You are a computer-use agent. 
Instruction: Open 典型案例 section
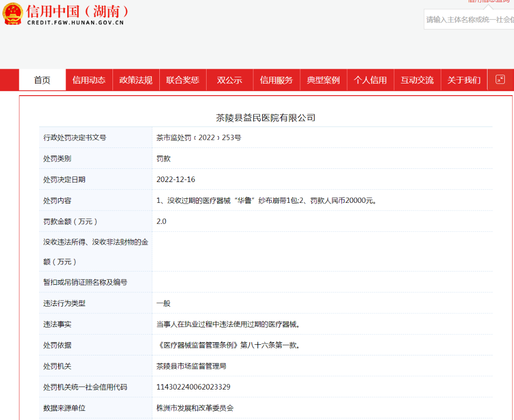coord(323,80)
